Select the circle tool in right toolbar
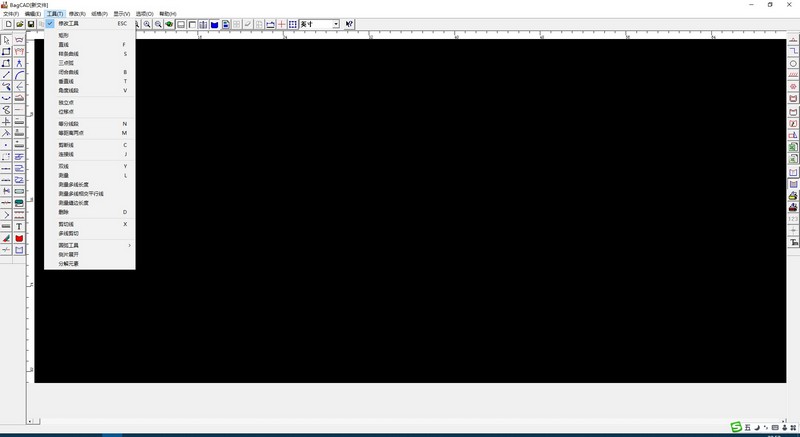The height and width of the screenshot is (437, 800). 794,63
